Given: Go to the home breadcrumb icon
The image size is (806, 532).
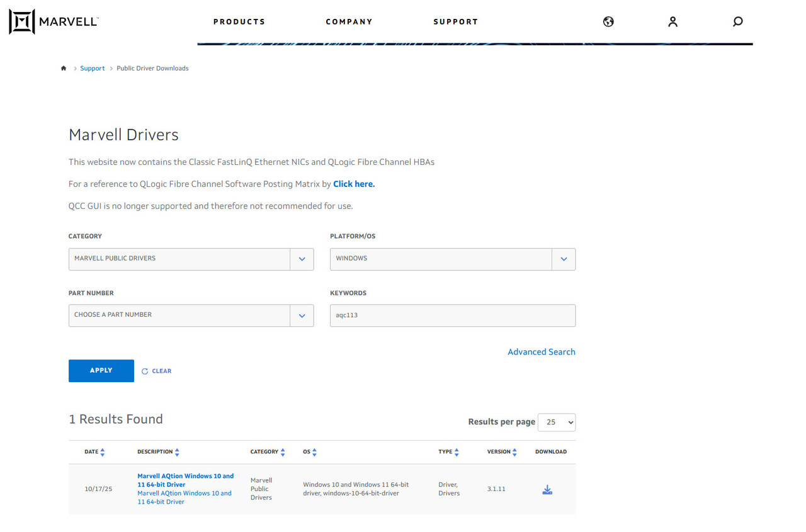Looking at the screenshot, I should point(64,68).
